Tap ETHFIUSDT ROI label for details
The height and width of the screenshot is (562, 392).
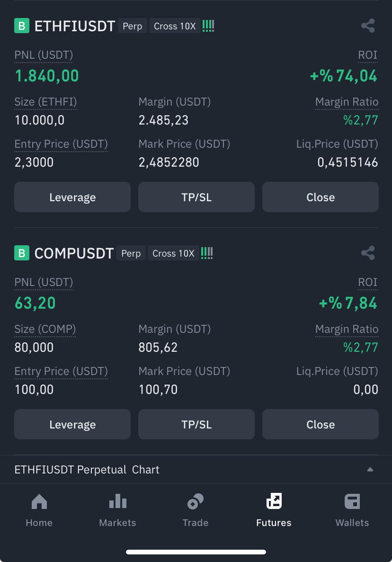(368, 55)
